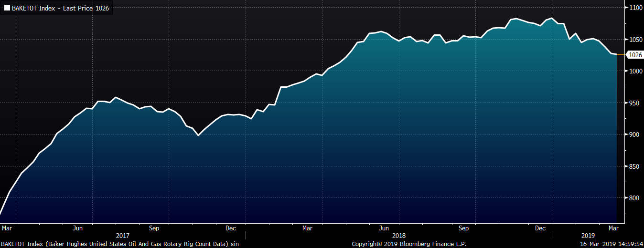644x248 pixels.
Task: Click the Jun 2017 month marker
Action: (x=77, y=228)
